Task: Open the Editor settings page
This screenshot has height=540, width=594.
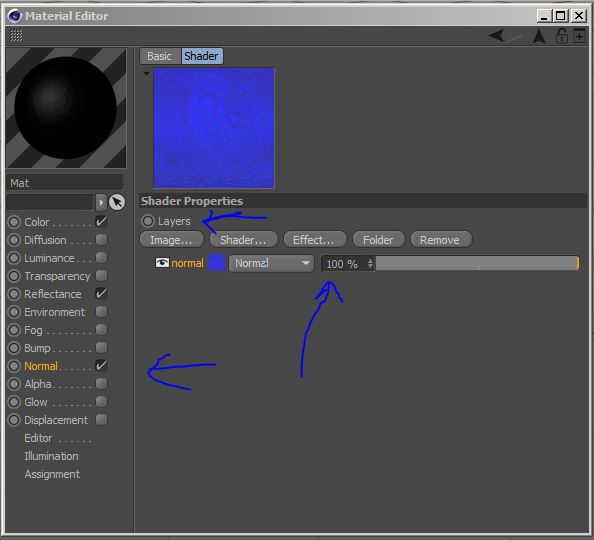Action: [38, 438]
